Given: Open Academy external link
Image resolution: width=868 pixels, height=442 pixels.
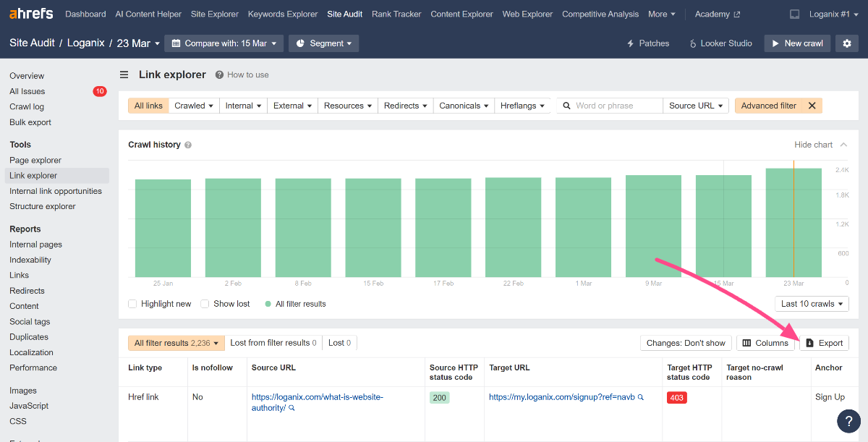Looking at the screenshot, I should (718, 14).
